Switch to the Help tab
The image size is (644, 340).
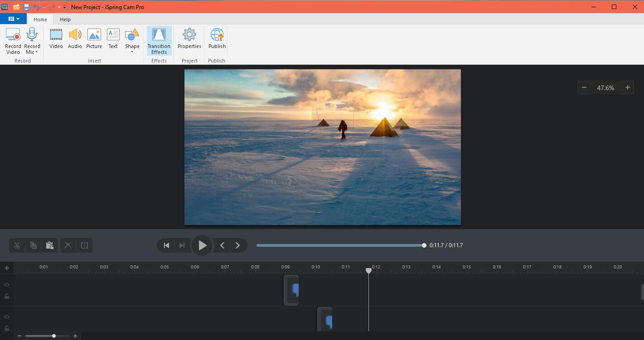point(65,19)
